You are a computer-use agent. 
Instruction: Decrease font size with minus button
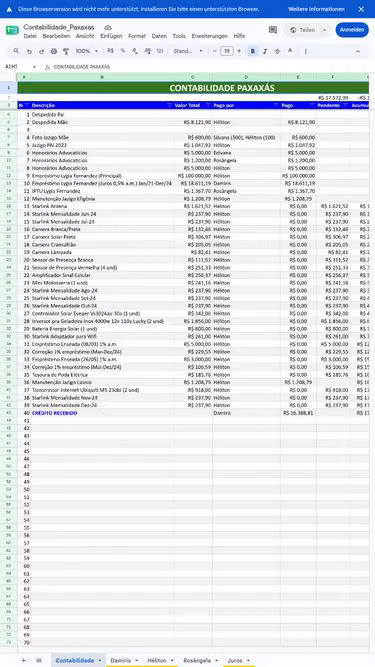pos(215,51)
